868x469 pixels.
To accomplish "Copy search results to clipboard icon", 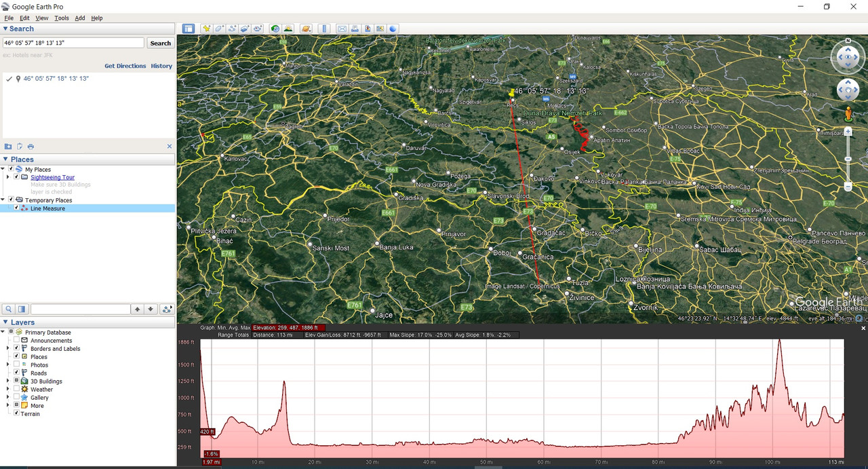I will [20, 147].
